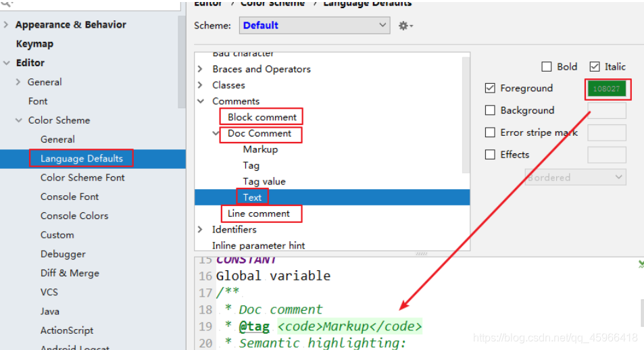644x350 pixels.
Task: Open the scheme gear options icon
Action: pos(405,26)
